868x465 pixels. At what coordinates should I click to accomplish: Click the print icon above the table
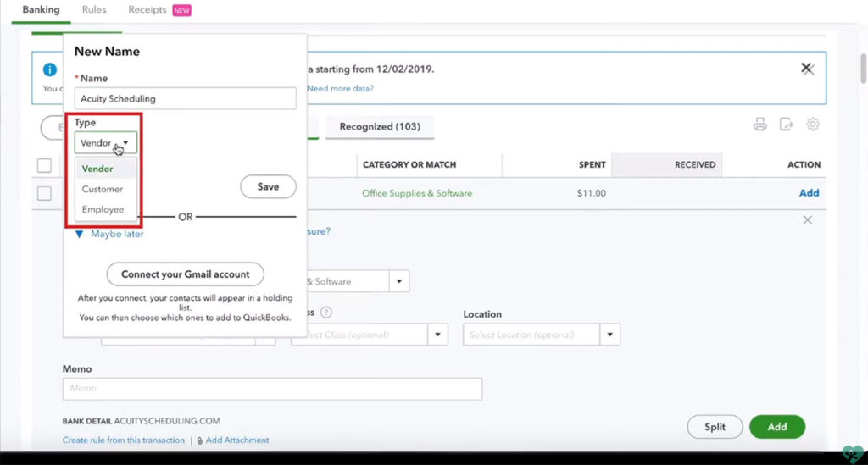(x=760, y=125)
